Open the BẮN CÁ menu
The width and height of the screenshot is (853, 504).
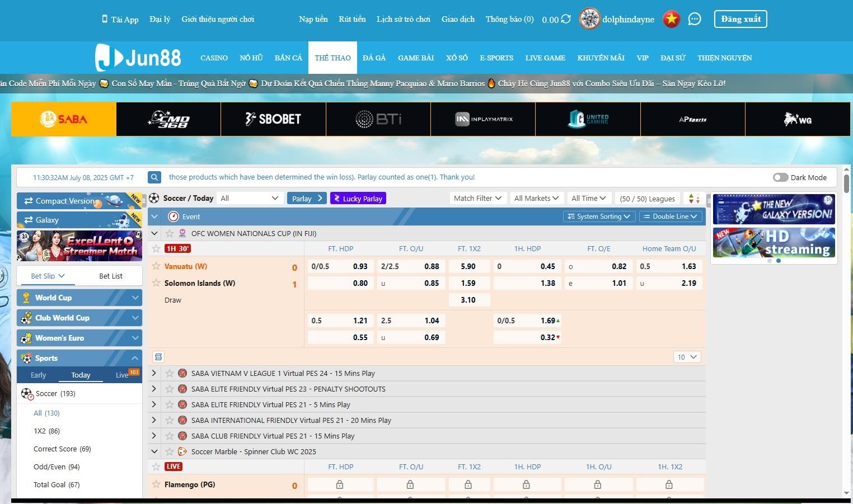click(x=288, y=58)
